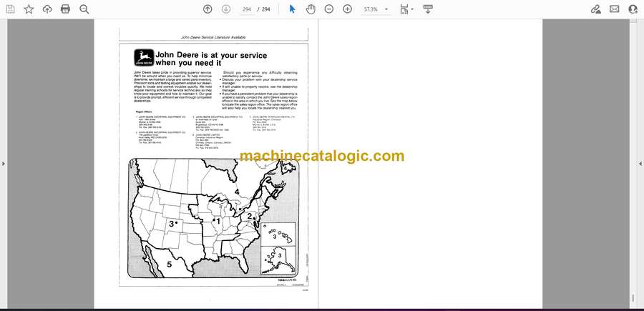Go to the next page with the down arrow
Image resolution: width=644 pixels, height=311 pixels.
pos(226,9)
